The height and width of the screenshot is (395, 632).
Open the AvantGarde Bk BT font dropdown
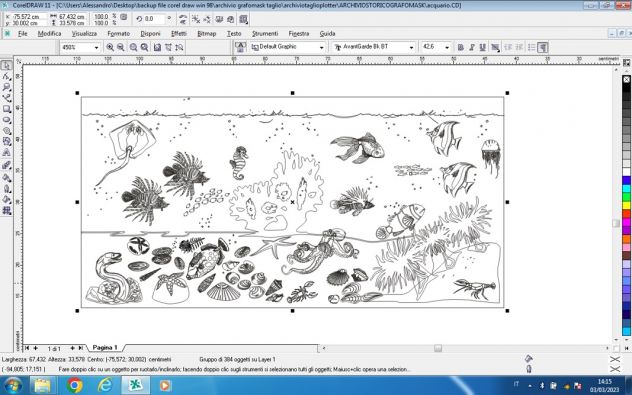coord(411,48)
